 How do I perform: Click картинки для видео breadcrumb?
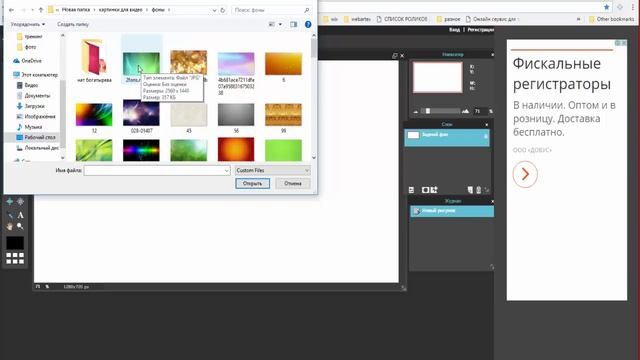(120, 10)
